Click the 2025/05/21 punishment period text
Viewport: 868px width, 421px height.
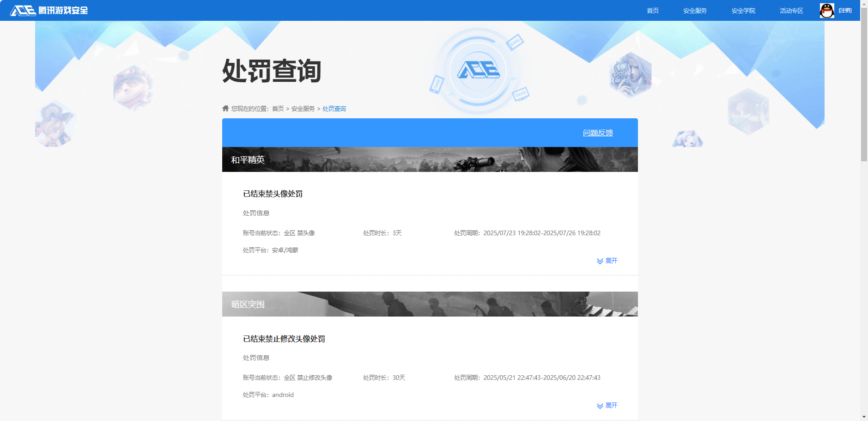pos(527,378)
